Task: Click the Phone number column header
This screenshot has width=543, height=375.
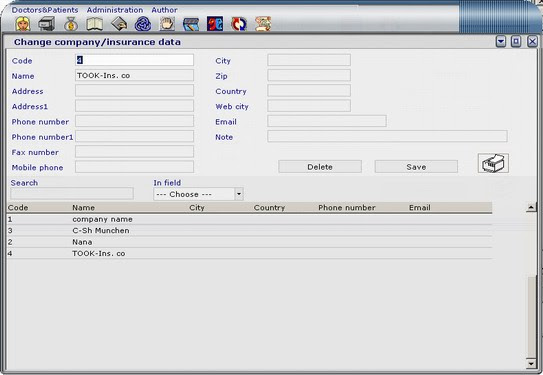Action: [347, 208]
